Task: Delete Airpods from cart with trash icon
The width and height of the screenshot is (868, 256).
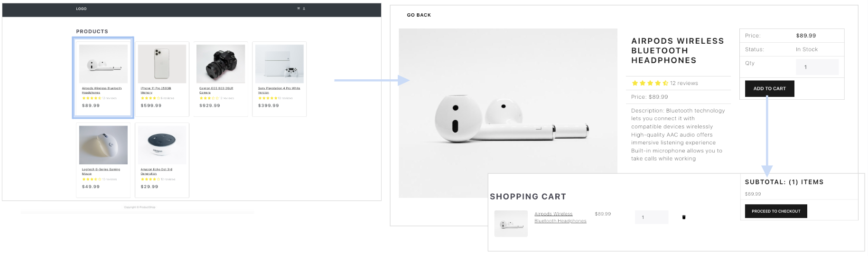Action: pos(684,217)
